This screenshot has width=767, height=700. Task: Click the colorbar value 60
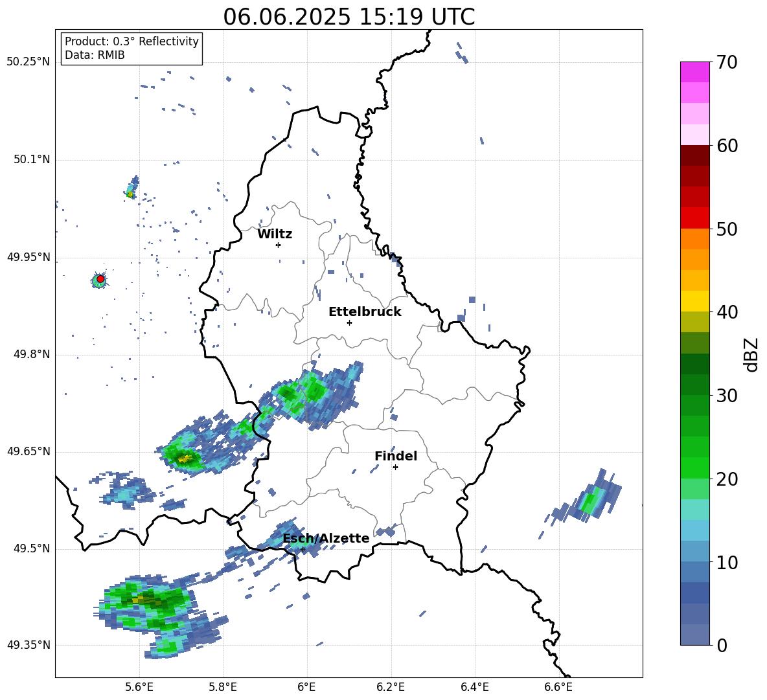click(x=727, y=146)
